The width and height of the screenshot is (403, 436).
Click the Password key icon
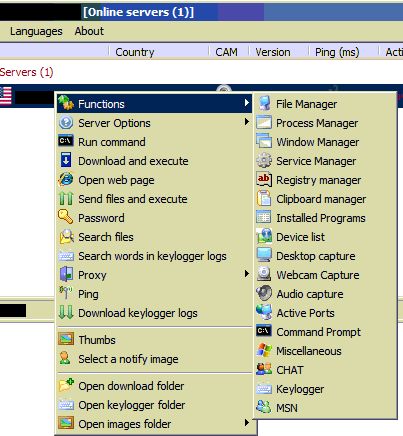click(x=66, y=217)
